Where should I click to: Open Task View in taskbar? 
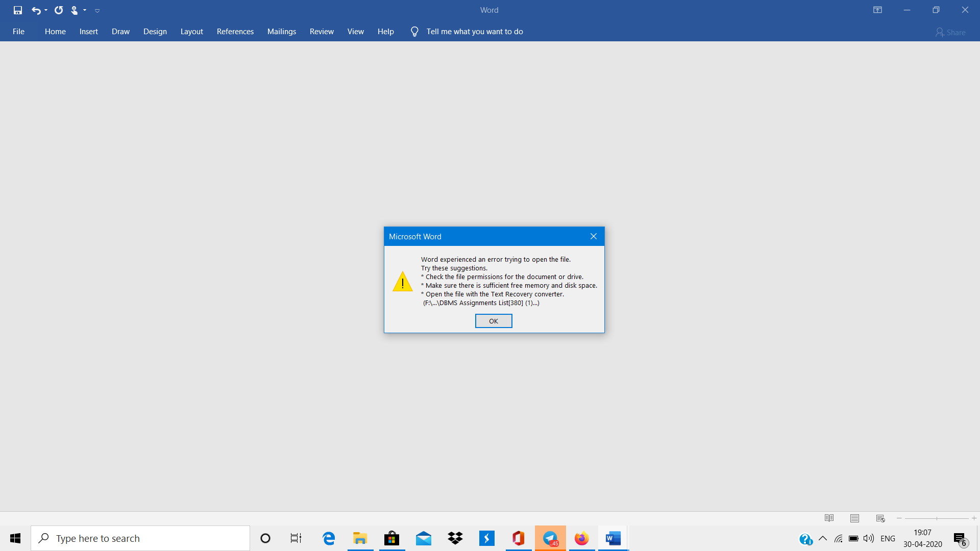pyautogui.click(x=296, y=538)
